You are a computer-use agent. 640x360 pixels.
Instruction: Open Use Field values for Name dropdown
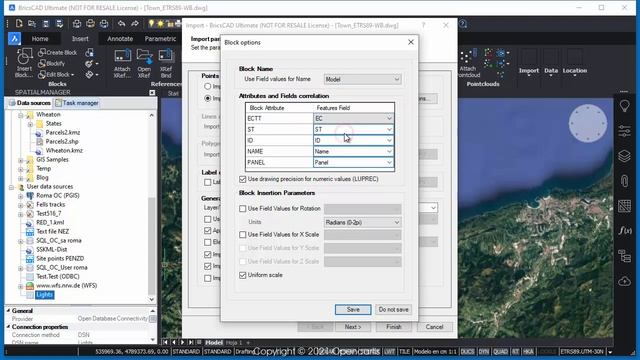coord(362,80)
